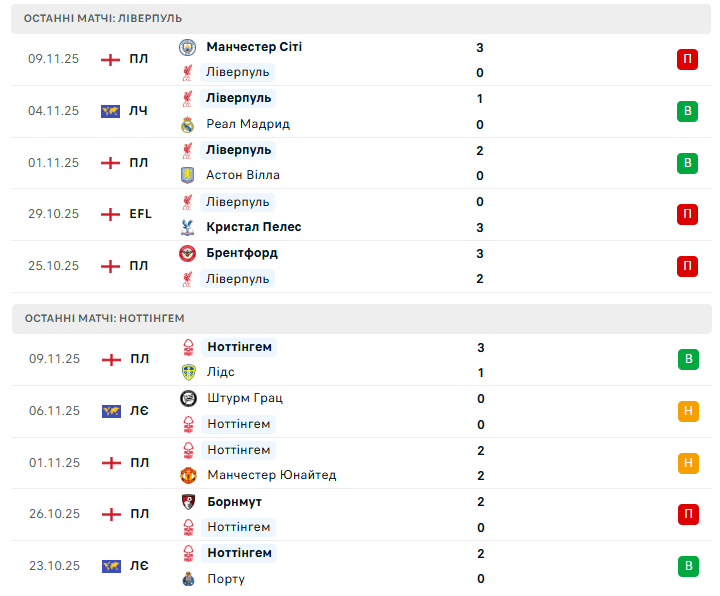The height and width of the screenshot is (596, 720).
Task: Open the Реал Мадрид team link
Action: tap(248, 124)
